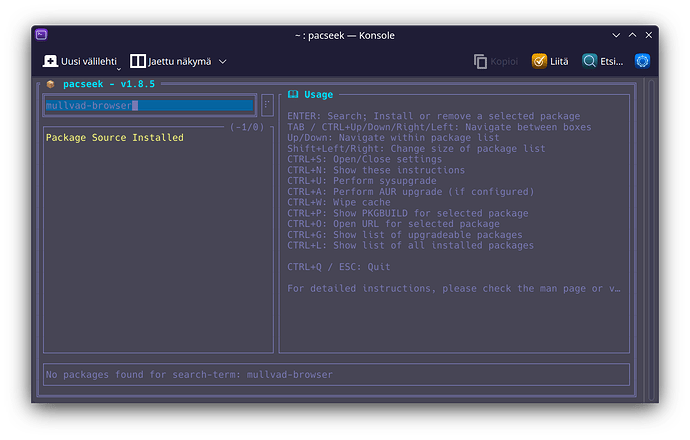Click the 'pacseek - v1.8.5' title text
This screenshot has width=690, height=440.
pyautogui.click(x=109, y=84)
